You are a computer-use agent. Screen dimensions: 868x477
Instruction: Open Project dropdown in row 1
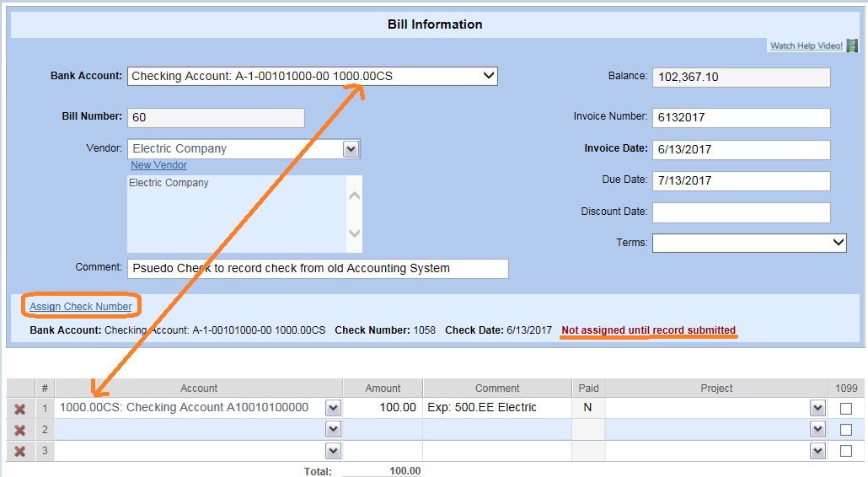coord(817,408)
